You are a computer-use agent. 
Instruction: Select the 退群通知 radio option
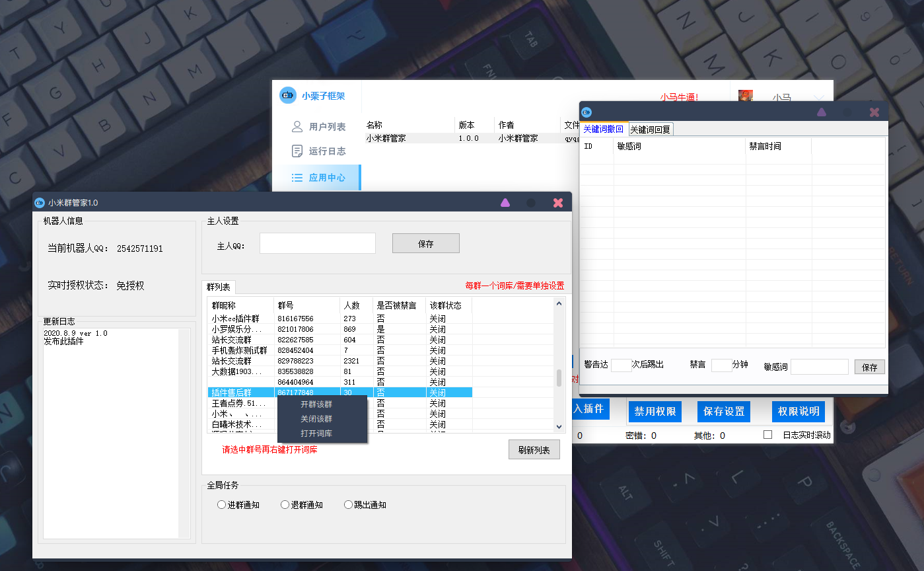(x=285, y=505)
